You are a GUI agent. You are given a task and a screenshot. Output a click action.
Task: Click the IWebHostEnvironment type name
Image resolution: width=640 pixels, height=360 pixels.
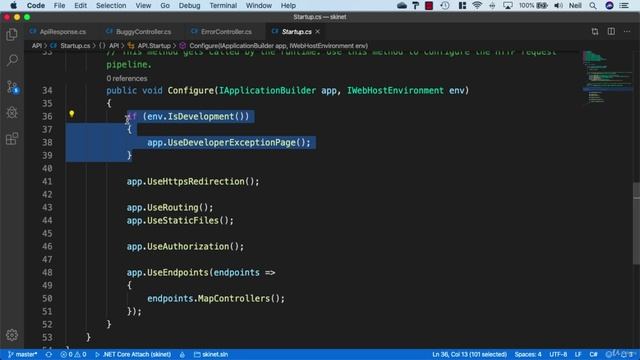[395, 90]
